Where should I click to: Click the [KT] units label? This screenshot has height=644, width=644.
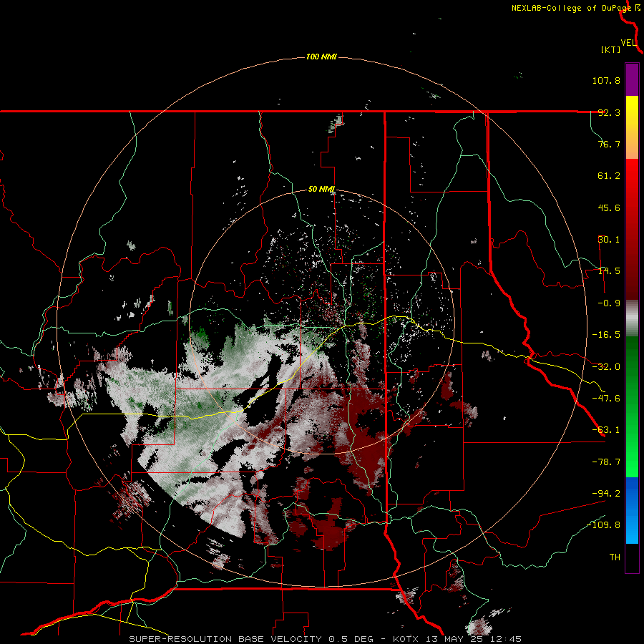[611, 49]
